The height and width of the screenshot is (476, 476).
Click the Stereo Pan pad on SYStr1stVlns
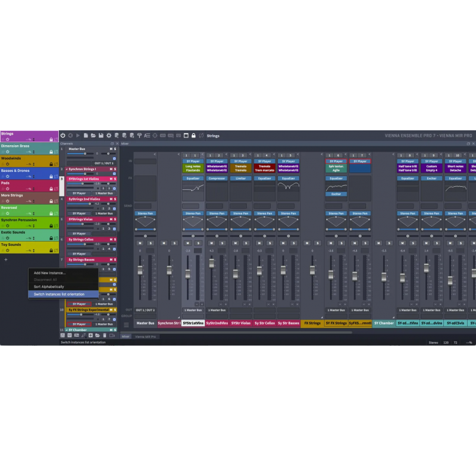[193, 223]
